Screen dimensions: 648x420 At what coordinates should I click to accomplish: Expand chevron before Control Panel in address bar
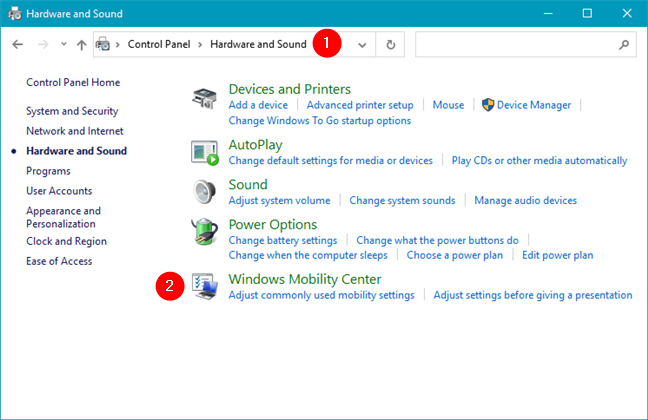pyautogui.click(x=117, y=45)
